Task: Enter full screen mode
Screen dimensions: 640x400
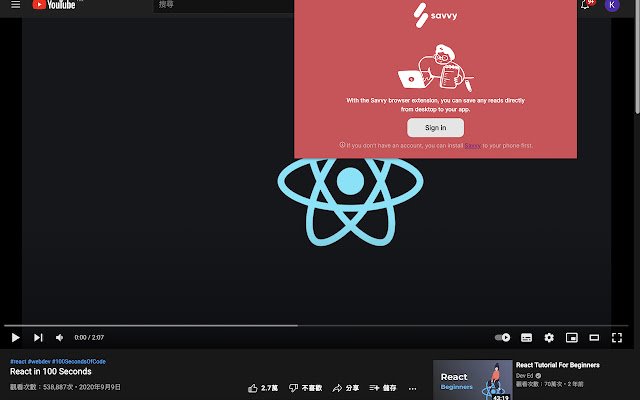Action: [x=617, y=338]
